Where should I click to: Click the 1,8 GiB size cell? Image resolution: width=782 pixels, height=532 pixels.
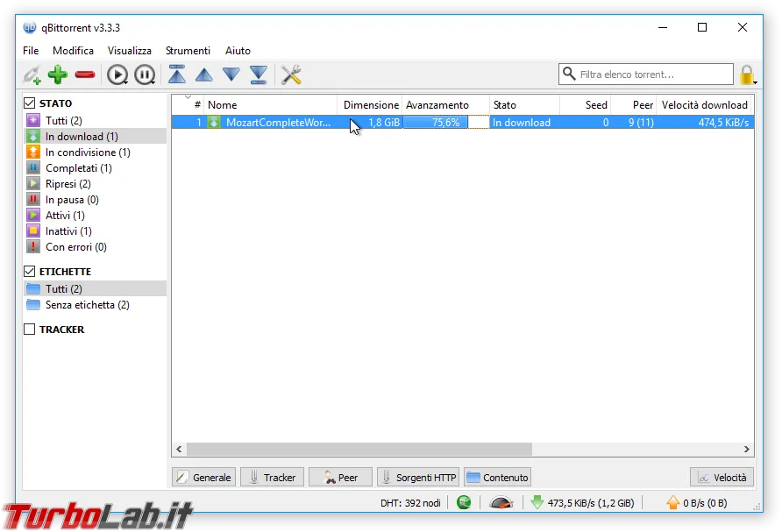tap(384, 122)
